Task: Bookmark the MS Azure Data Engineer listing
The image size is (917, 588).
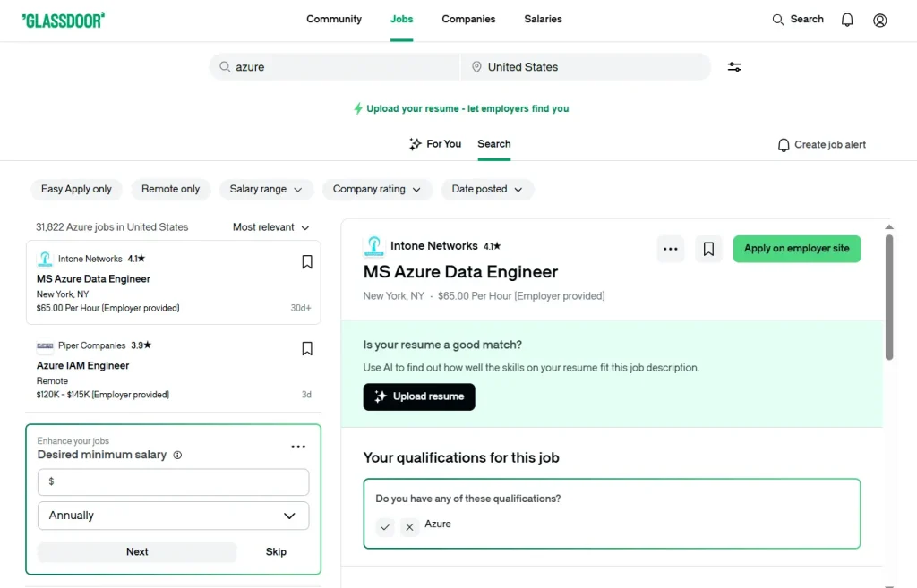Action: point(307,262)
